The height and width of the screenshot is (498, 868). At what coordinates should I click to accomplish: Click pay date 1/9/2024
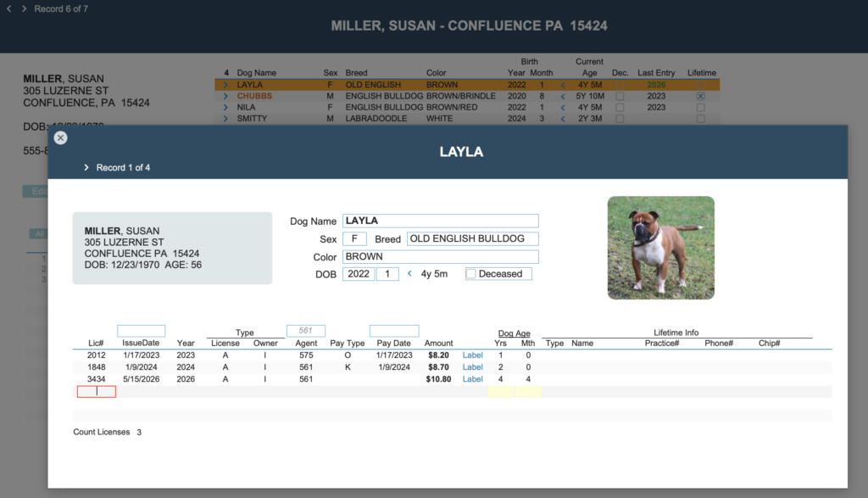tap(394, 367)
